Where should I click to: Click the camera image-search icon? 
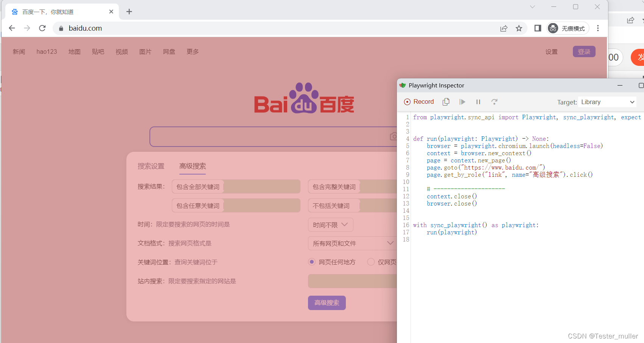tap(394, 136)
